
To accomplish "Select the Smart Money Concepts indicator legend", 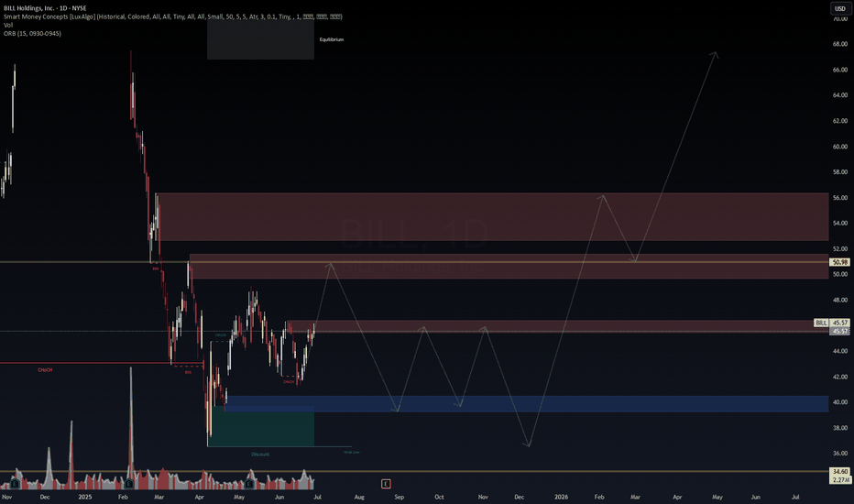I will tap(172, 16).
